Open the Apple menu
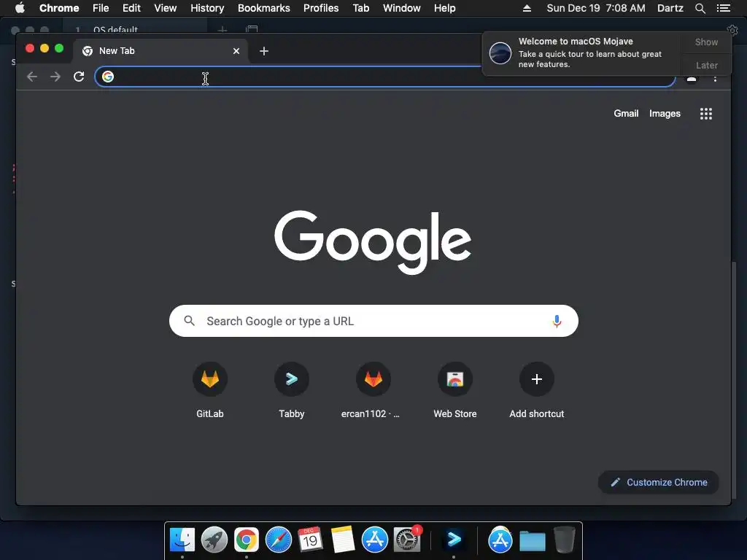 tap(20, 8)
